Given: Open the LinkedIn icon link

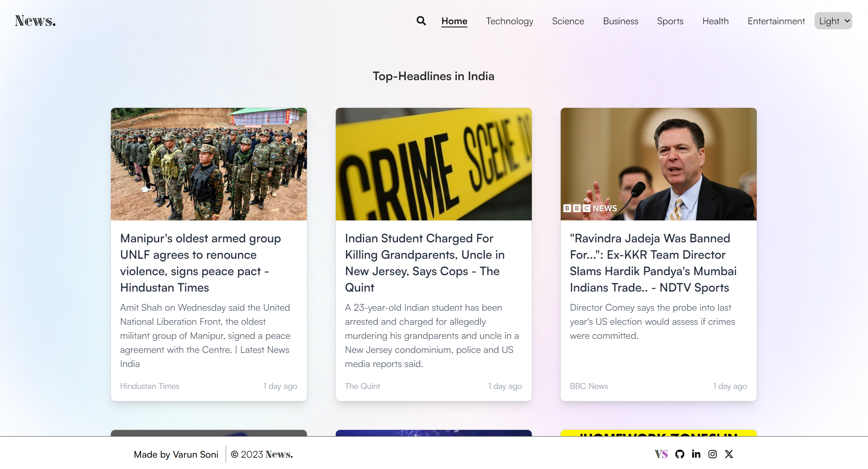Looking at the screenshot, I should pos(696,454).
